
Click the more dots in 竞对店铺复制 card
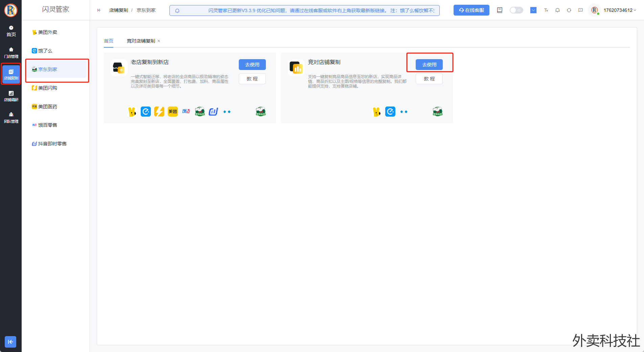click(x=404, y=112)
